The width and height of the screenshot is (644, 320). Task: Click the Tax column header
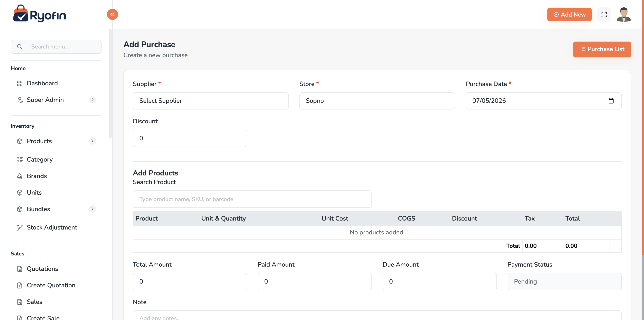point(530,219)
